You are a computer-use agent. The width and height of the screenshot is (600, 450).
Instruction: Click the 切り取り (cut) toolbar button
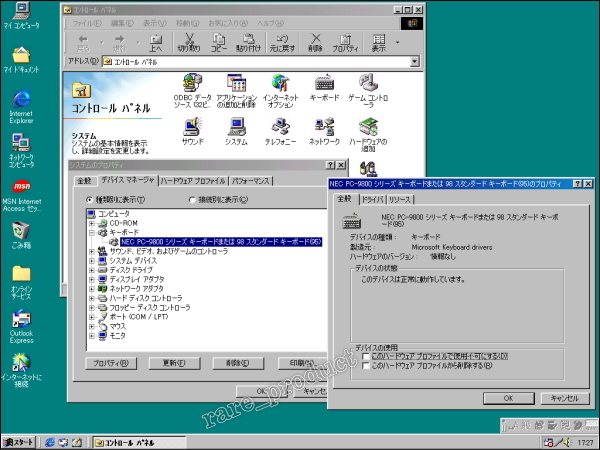(x=189, y=42)
